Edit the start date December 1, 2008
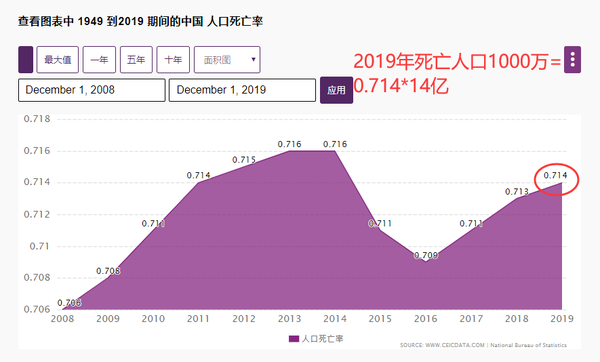The image size is (600, 362). pos(92,90)
